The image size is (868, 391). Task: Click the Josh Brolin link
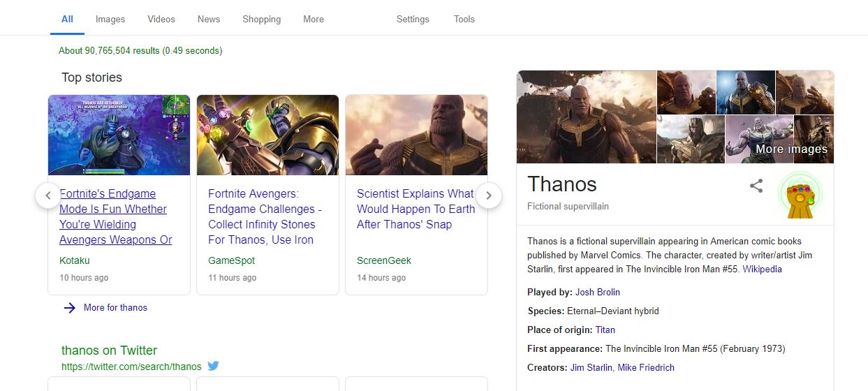(598, 293)
